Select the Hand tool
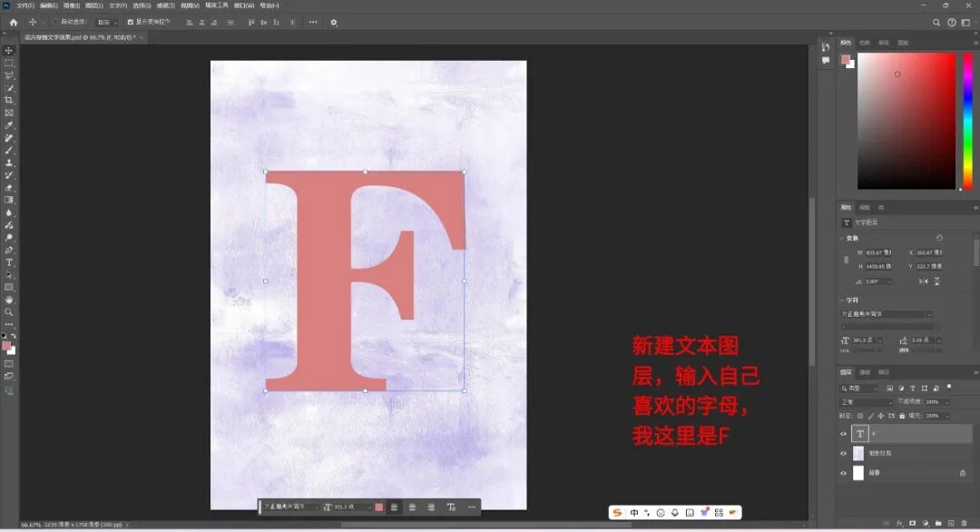 point(9,299)
